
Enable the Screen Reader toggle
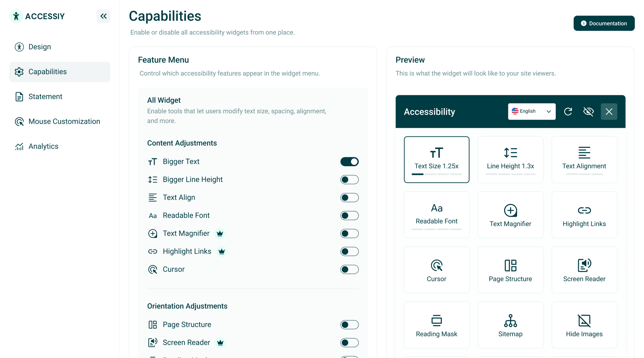tap(349, 342)
